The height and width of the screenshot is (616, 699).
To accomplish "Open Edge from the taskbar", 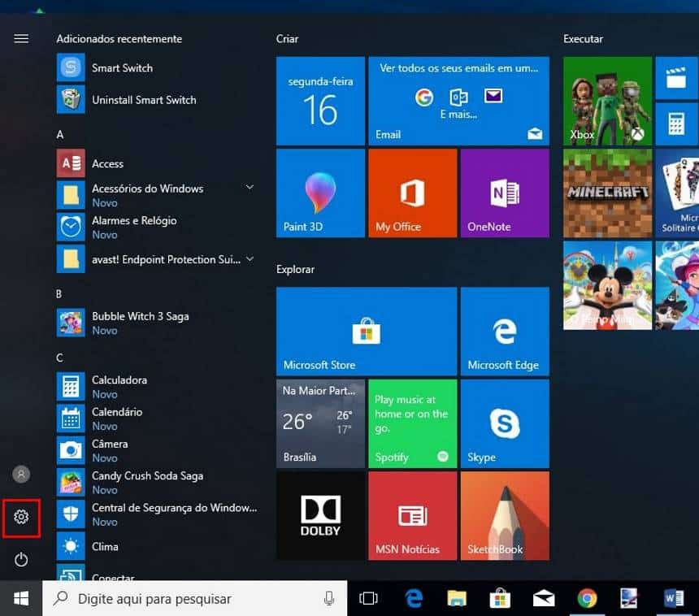I will pyautogui.click(x=414, y=598).
